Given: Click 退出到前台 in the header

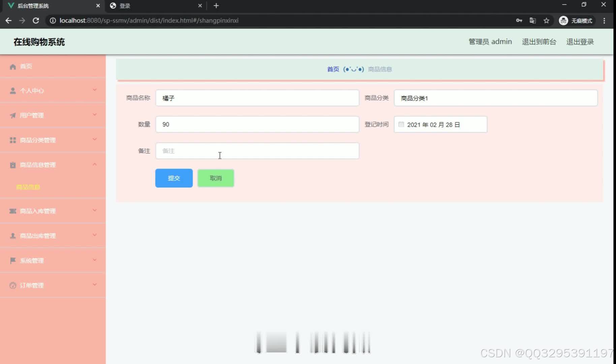Looking at the screenshot, I should click(539, 42).
